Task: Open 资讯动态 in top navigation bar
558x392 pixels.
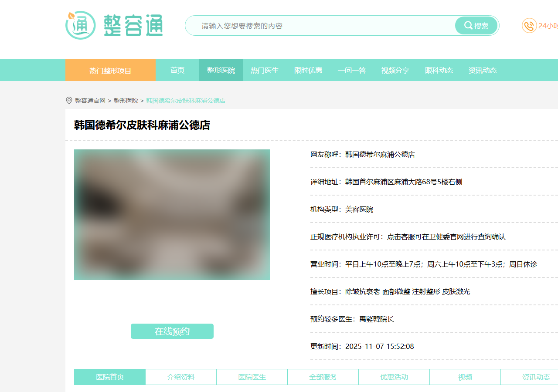Action: coord(483,70)
